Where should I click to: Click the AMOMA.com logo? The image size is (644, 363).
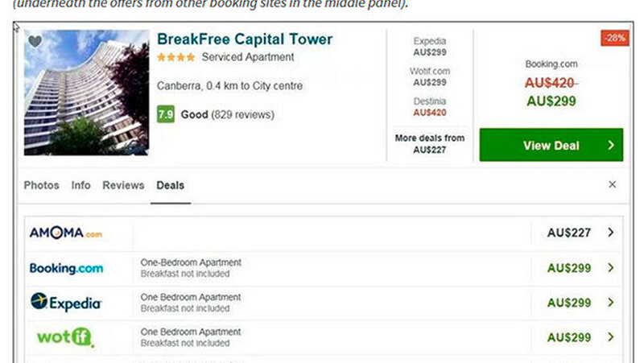66,233
